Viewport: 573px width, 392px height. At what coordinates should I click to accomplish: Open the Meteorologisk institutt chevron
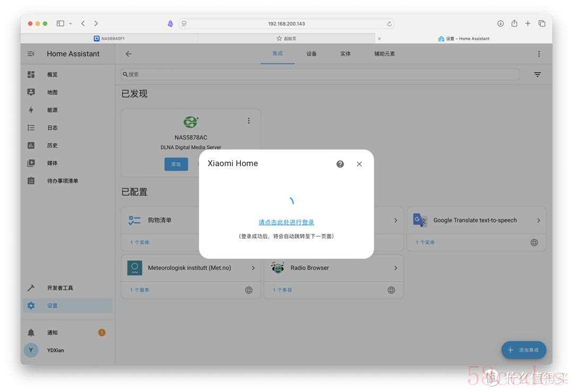253,268
